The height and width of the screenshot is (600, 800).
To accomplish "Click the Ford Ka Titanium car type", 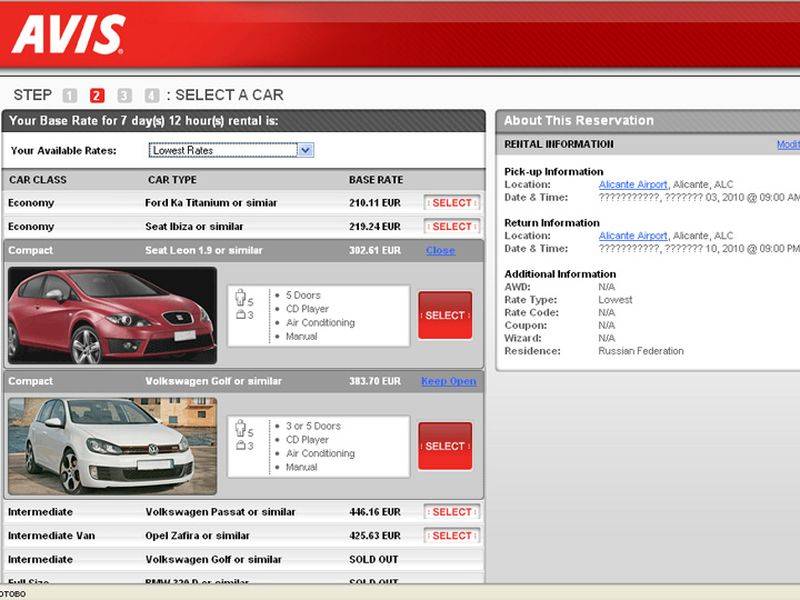I will 211,203.
